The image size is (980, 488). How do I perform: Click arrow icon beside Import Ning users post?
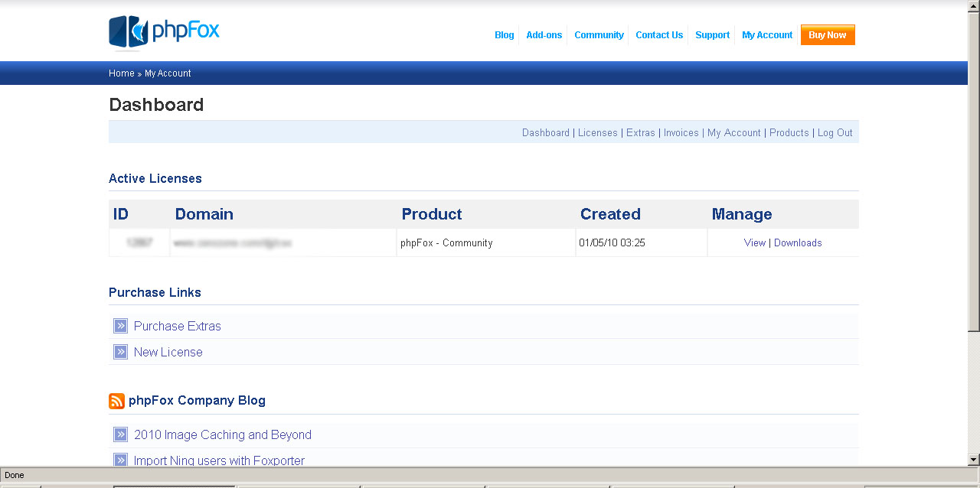click(x=120, y=460)
